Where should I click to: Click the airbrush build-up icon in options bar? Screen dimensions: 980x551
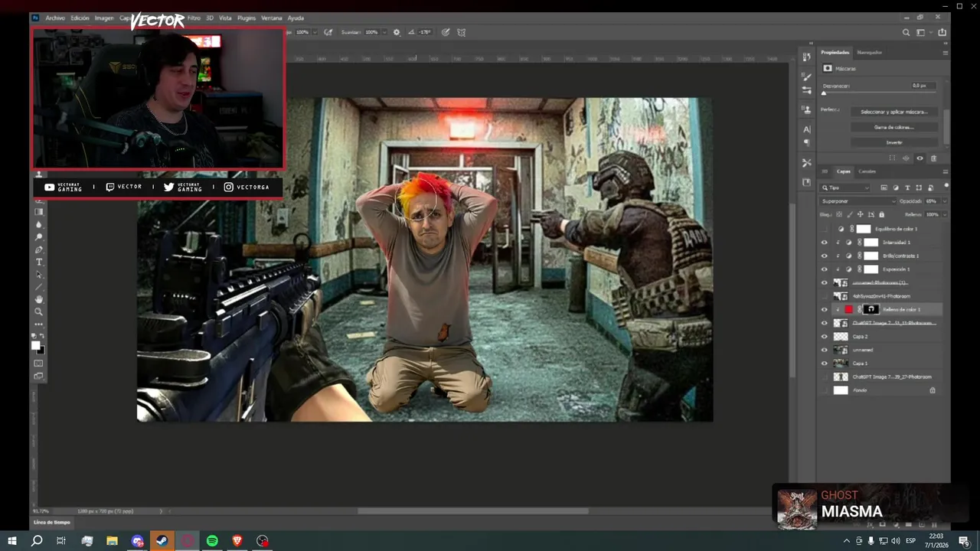coord(328,32)
